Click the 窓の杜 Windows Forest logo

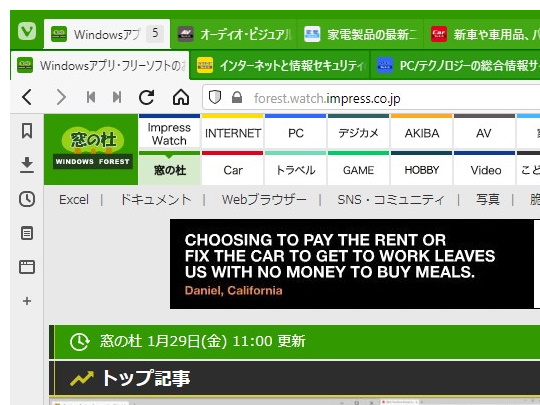tap(91, 149)
